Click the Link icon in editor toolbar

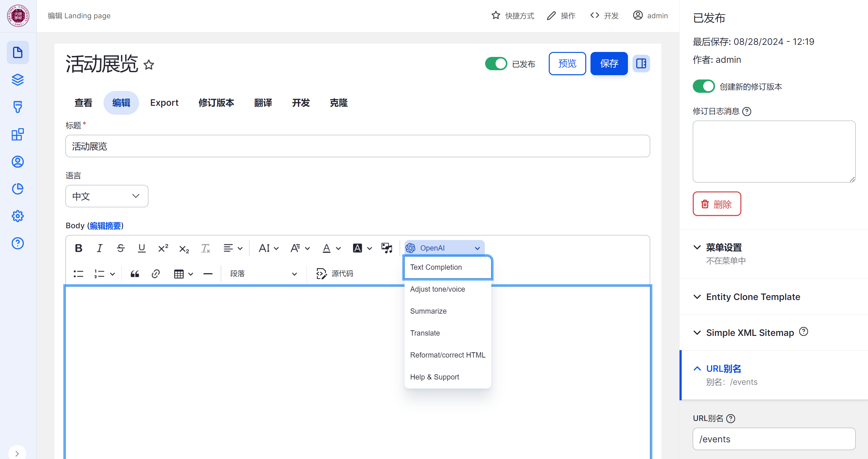(x=156, y=274)
